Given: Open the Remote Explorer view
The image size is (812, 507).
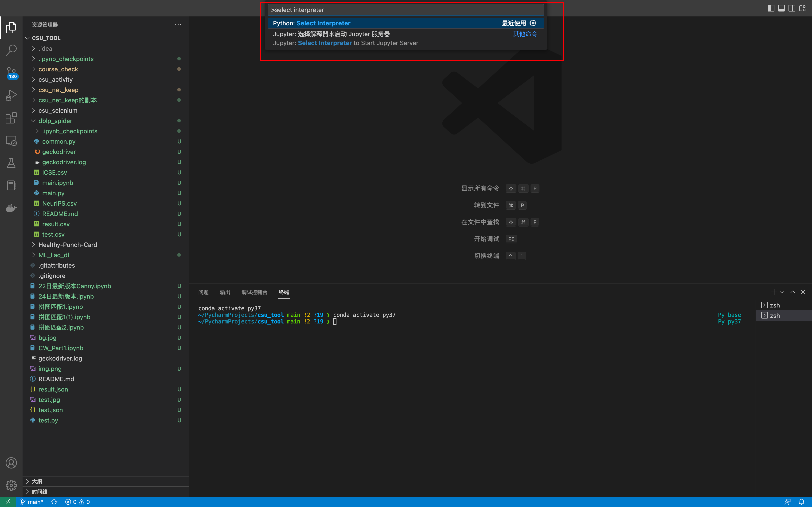Looking at the screenshot, I should 11,141.
